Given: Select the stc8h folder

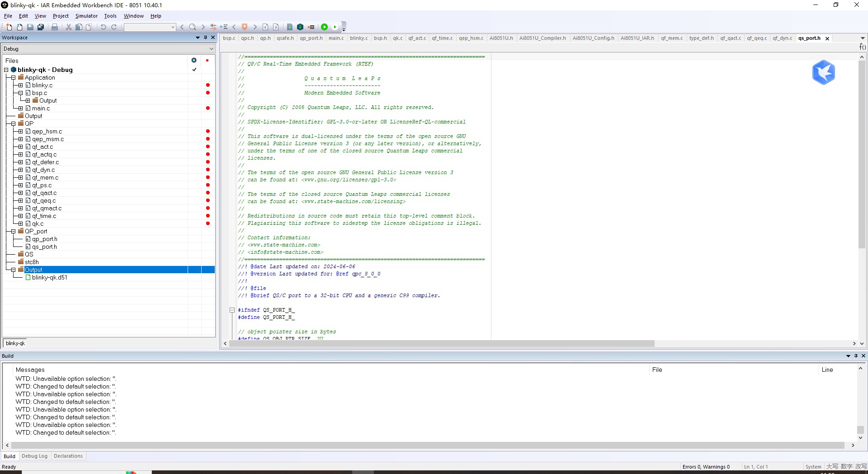Looking at the screenshot, I should point(32,262).
